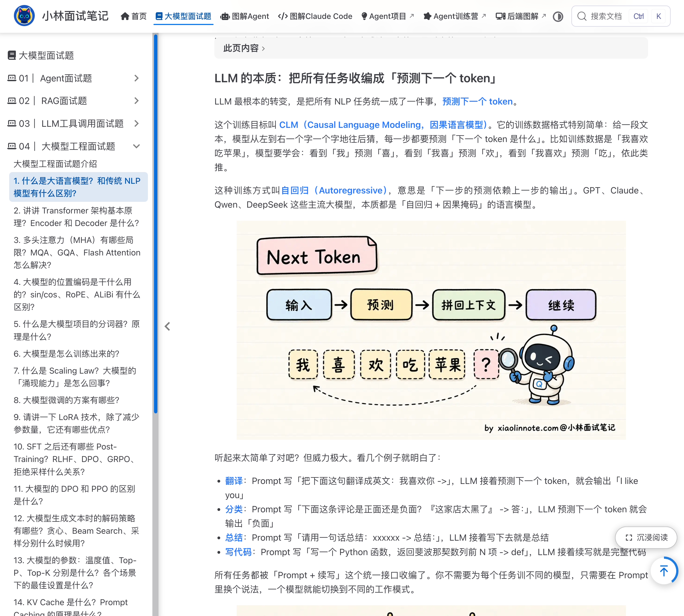The height and width of the screenshot is (616, 684).
Task: Click the K key hint in search
Action: pos(658,16)
